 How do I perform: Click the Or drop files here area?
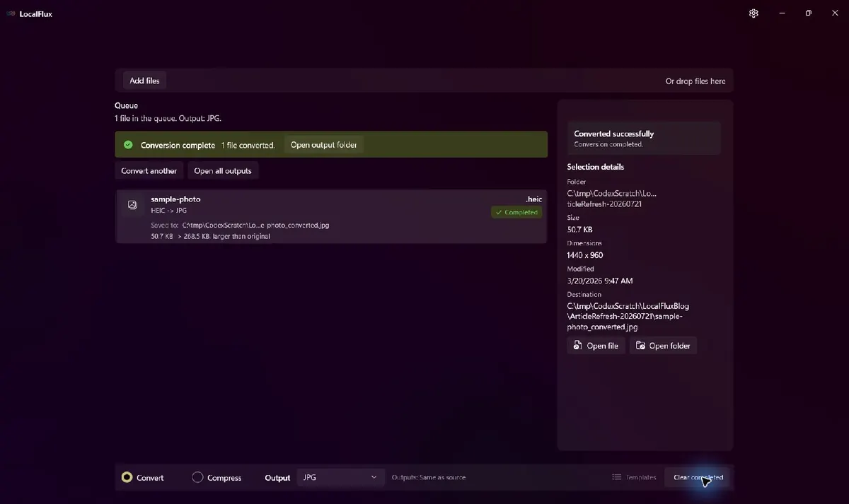[x=695, y=81]
